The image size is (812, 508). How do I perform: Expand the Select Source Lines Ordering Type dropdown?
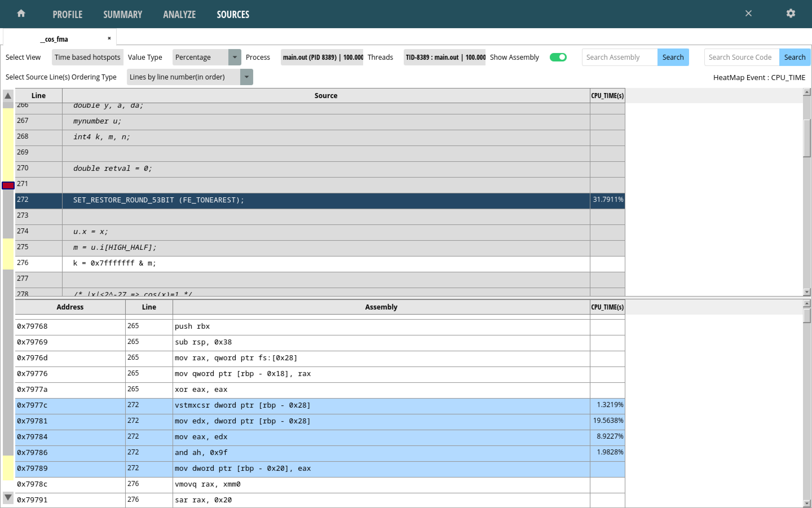click(x=246, y=77)
